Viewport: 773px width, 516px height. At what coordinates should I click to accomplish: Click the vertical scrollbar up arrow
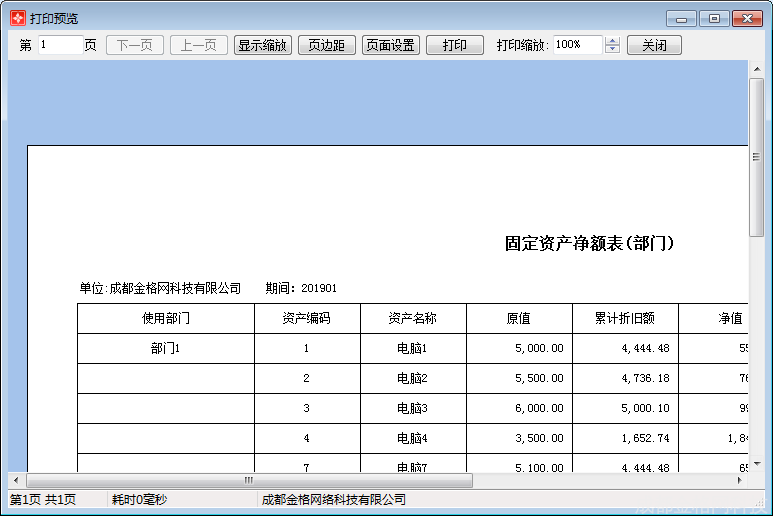tap(756, 69)
